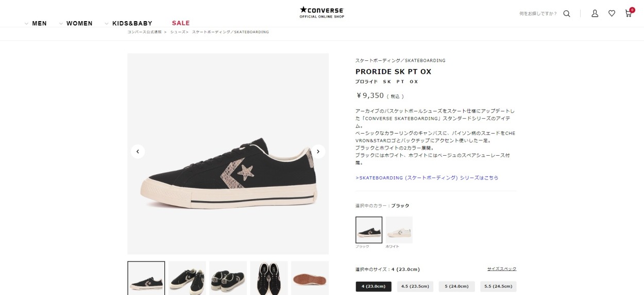
Task: Open the user account icon
Action: coord(595,13)
